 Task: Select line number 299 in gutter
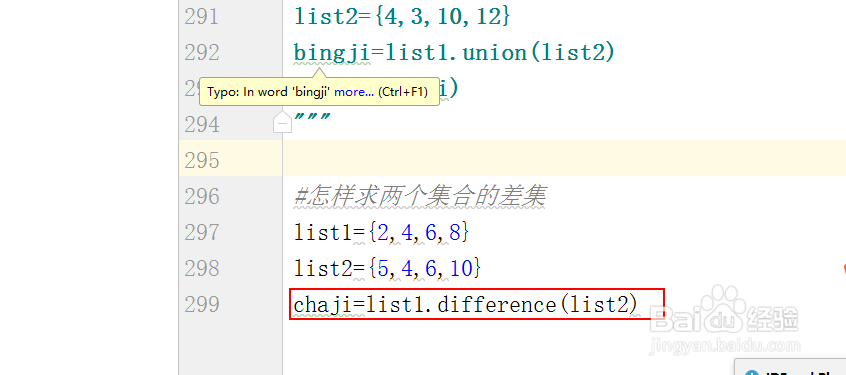(202, 304)
